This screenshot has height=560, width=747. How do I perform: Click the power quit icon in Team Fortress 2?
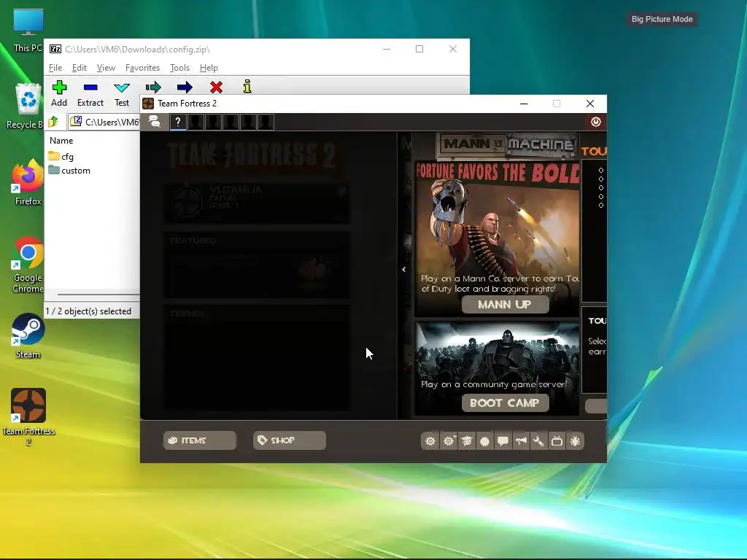595,122
